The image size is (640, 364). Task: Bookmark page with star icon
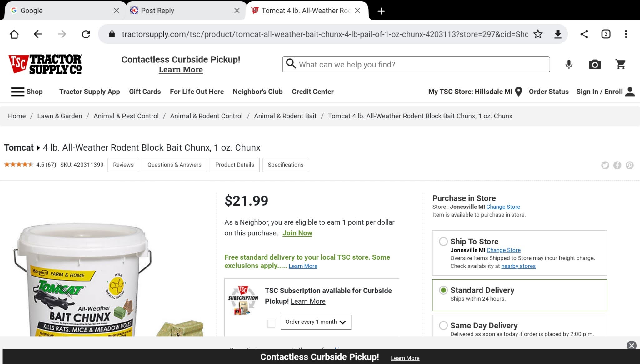[x=538, y=34]
